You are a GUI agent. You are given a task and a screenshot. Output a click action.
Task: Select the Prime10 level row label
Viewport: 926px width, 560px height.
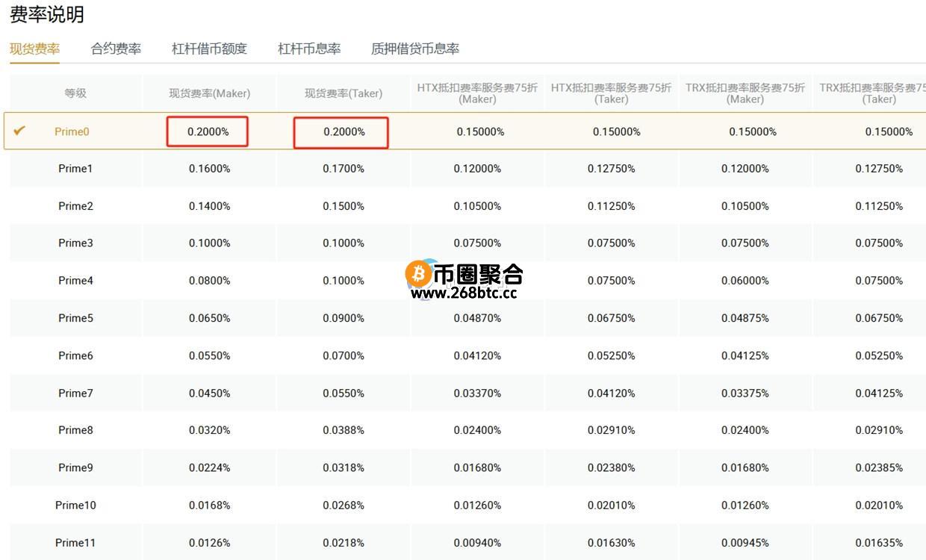click(x=75, y=505)
